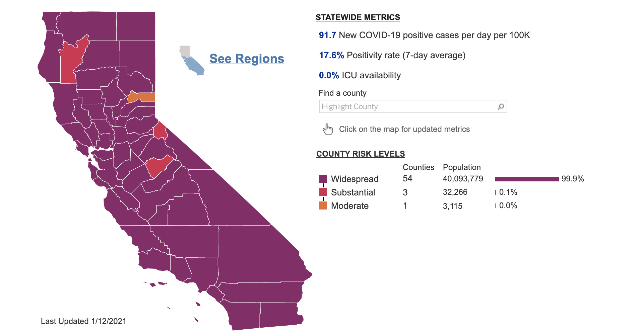644x334 pixels.
Task: Click the mini California regions map thumbnail
Action: pyautogui.click(x=192, y=61)
